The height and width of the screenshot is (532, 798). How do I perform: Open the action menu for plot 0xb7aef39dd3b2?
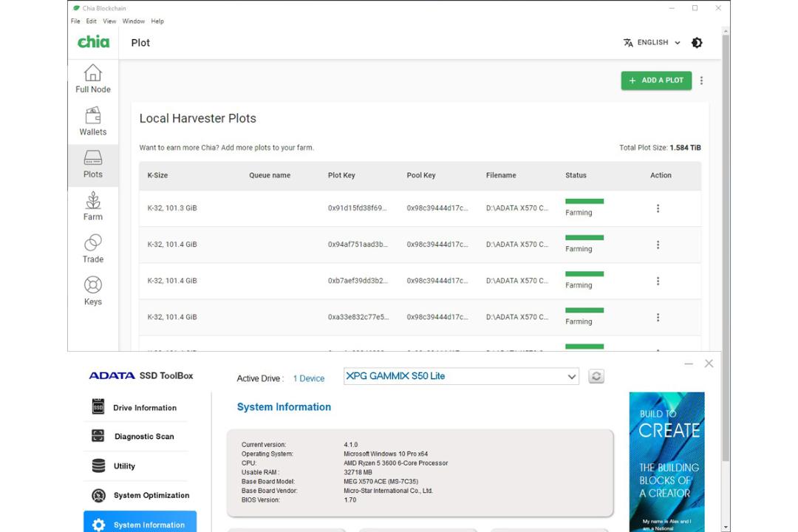[x=658, y=281]
